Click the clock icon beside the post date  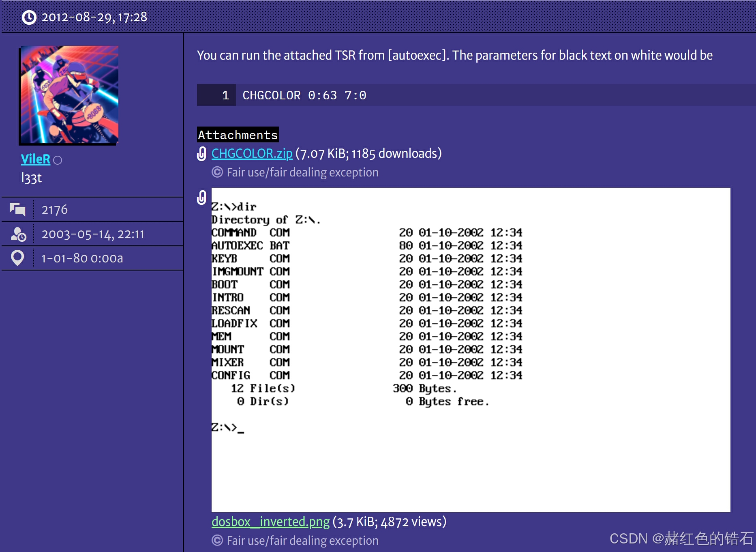click(29, 17)
